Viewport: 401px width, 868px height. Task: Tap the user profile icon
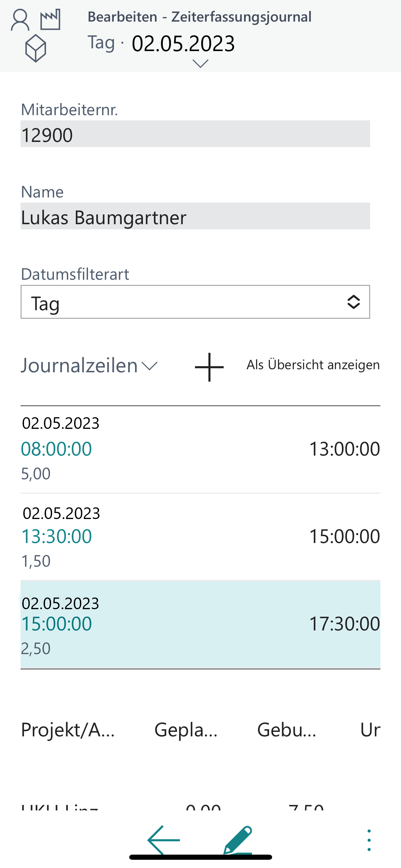20,20
